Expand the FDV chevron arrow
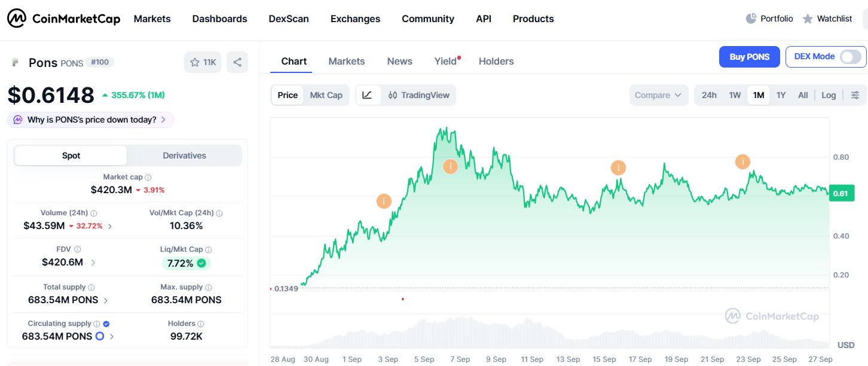The image size is (868, 366). pos(93,263)
